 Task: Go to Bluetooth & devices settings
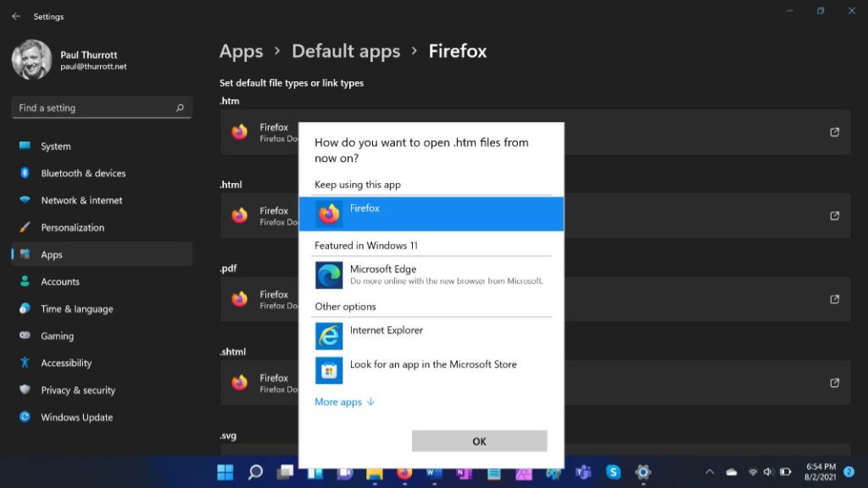83,173
